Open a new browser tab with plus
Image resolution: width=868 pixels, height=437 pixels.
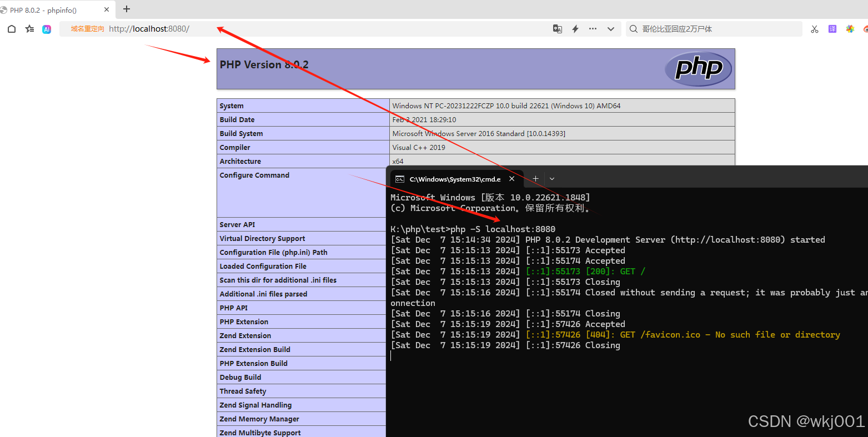tap(127, 9)
